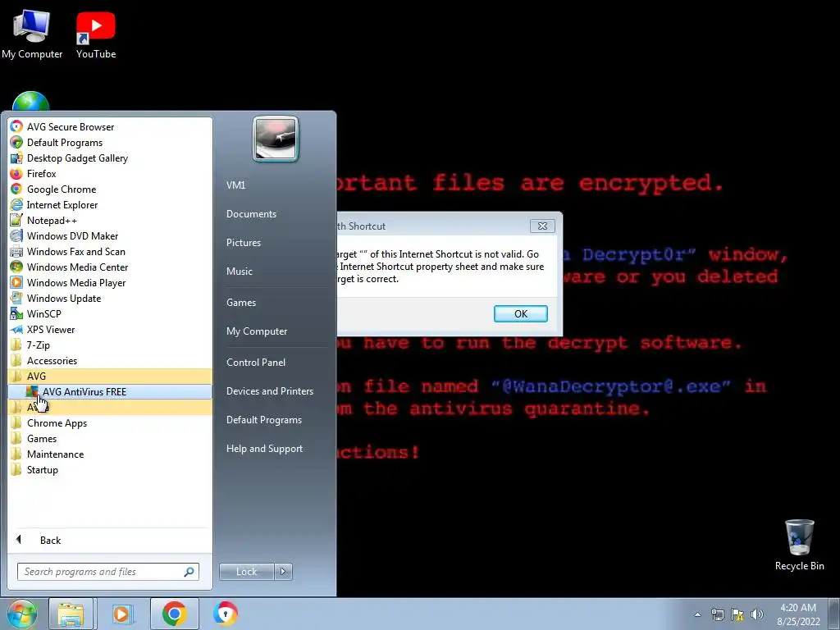Select the My Computer desktop icon

[32, 34]
